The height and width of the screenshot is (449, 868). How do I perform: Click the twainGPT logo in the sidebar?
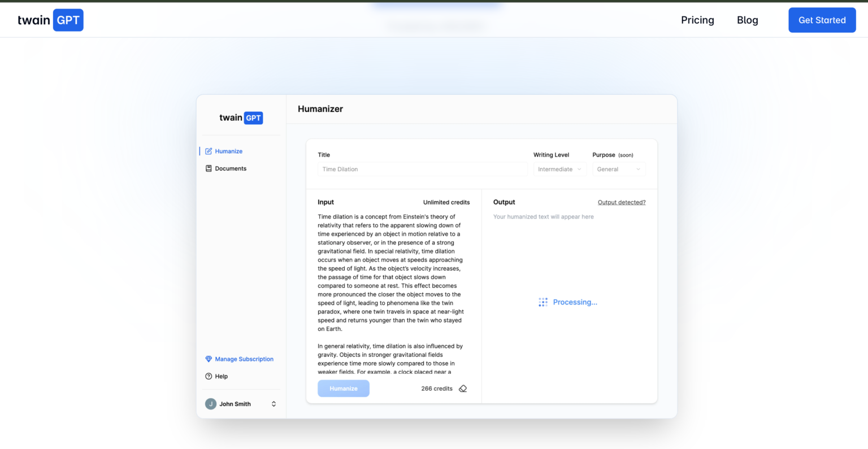coord(241,117)
